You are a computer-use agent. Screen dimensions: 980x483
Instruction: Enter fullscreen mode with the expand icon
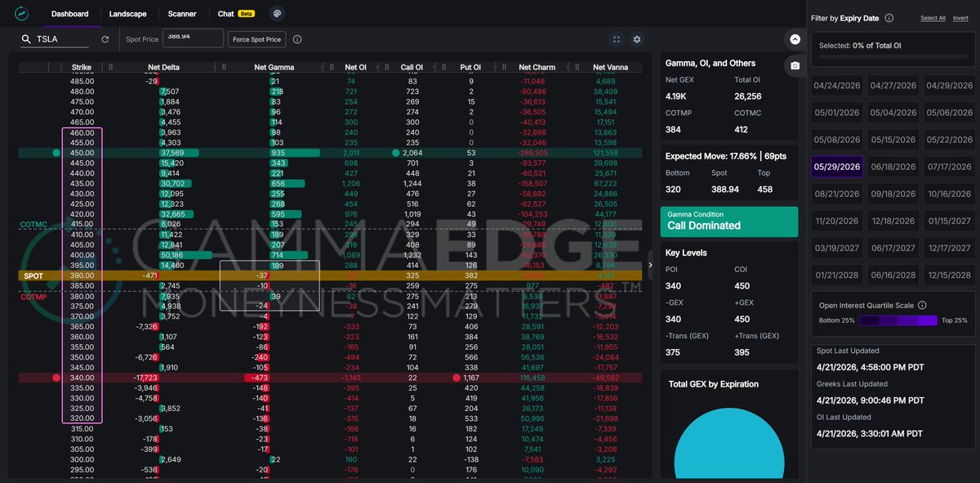point(617,39)
